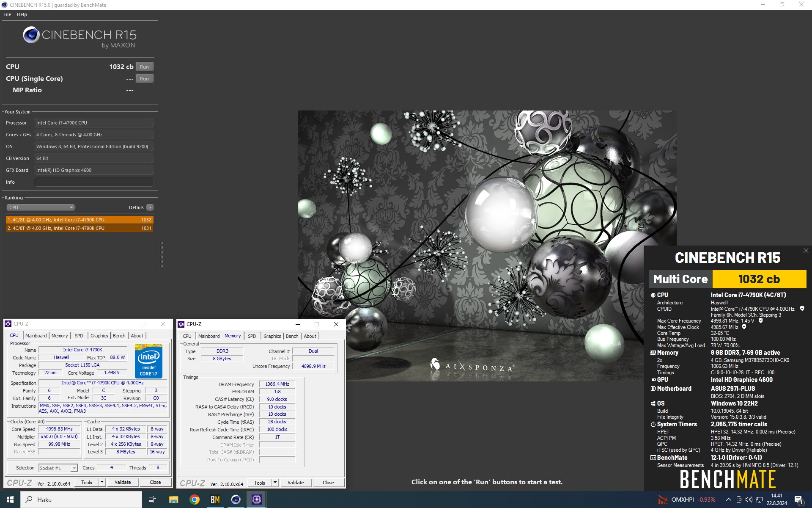Open File Explorer from the taskbar
812x508 pixels.
click(173, 500)
